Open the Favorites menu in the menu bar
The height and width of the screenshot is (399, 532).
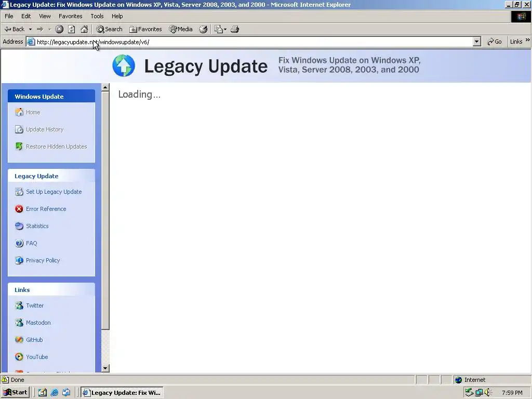pos(70,16)
